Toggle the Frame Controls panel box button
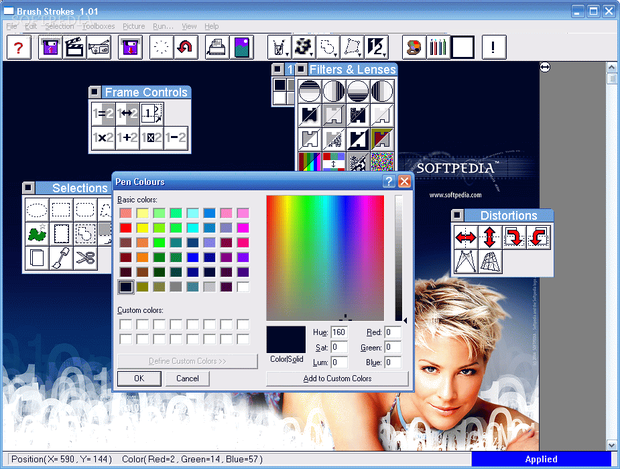620x469 pixels. click(95, 92)
